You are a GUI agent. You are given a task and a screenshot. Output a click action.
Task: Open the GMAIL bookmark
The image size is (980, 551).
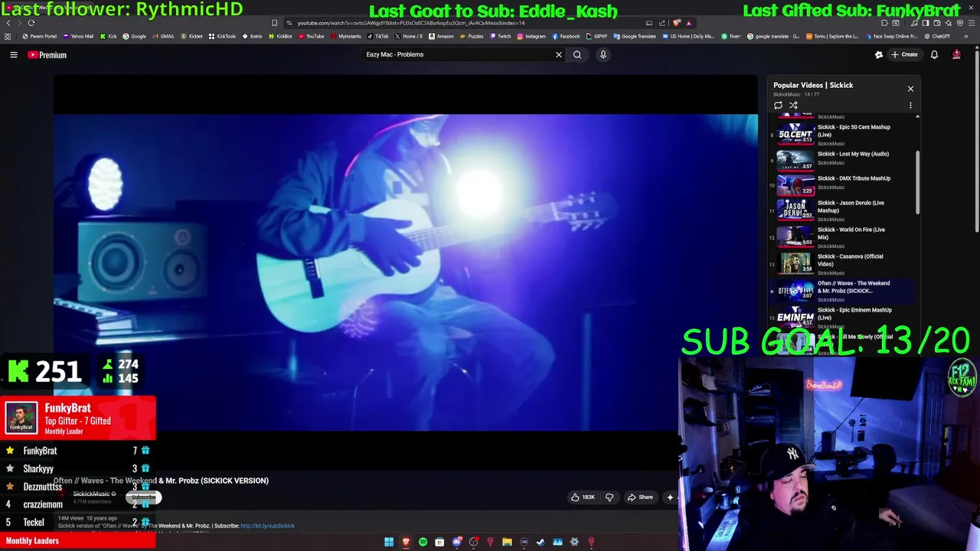coord(163,36)
